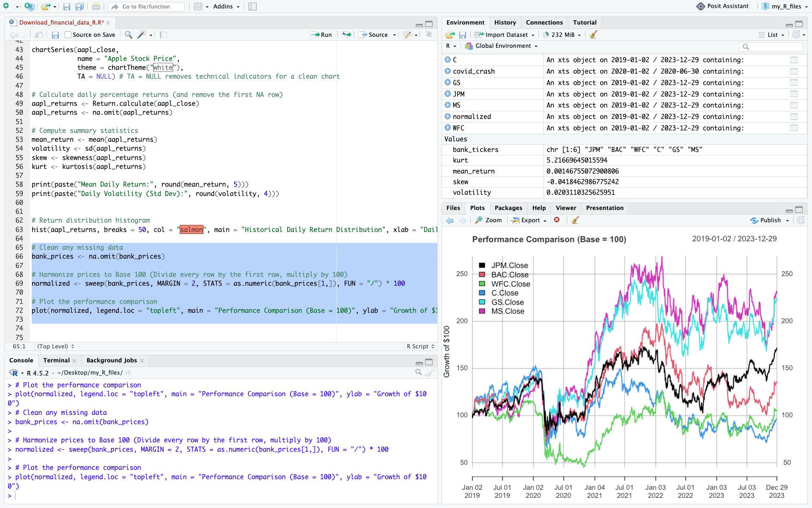Click the New File icon
Viewport: 812px width, 508px height.
tap(6, 6)
